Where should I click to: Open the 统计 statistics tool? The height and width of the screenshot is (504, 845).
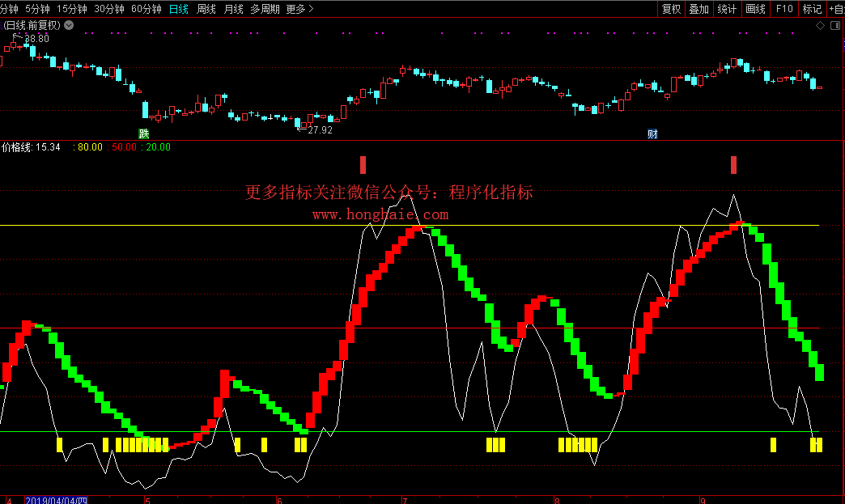(727, 9)
